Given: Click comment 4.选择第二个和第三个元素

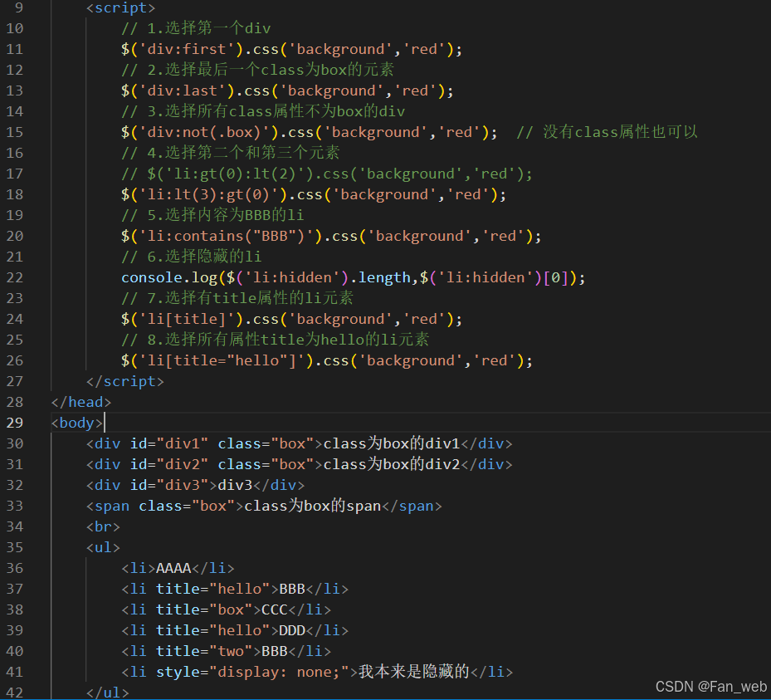Looking at the screenshot, I should [231, 153].
